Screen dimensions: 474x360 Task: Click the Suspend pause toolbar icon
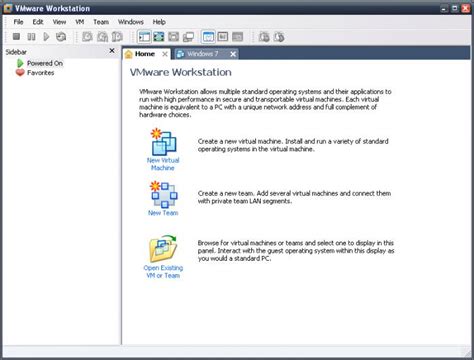click(31, 36)
